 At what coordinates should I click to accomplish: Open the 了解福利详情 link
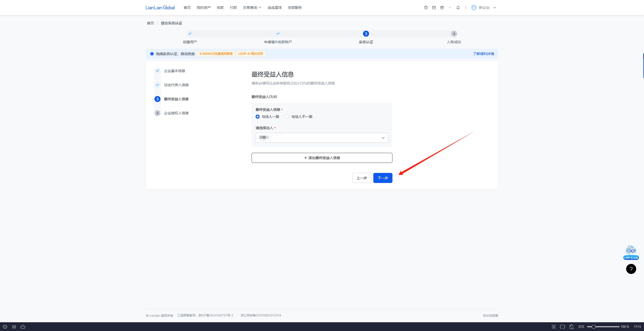(x=484, y=54)
